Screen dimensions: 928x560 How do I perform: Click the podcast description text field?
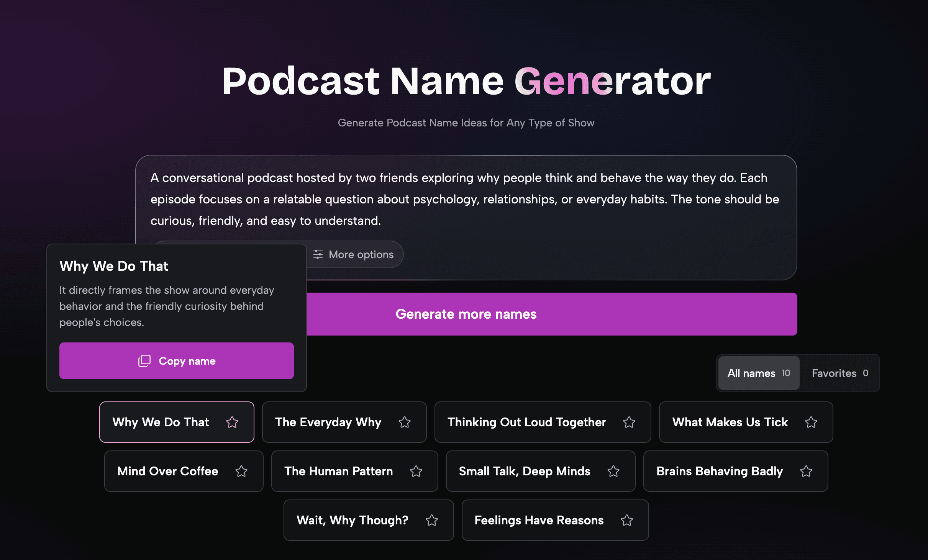(x=466, y=199)
